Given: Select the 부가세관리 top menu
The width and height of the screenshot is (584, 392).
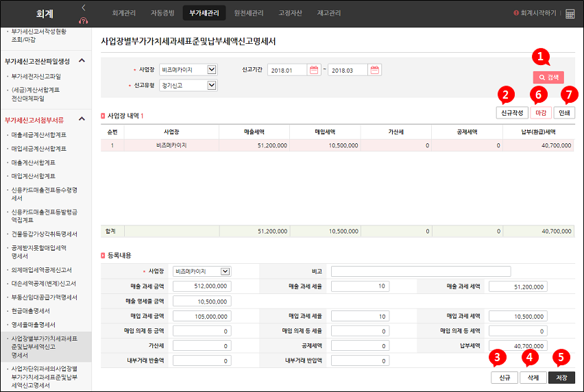Looking at the screenshot, I should click(204, 13).
